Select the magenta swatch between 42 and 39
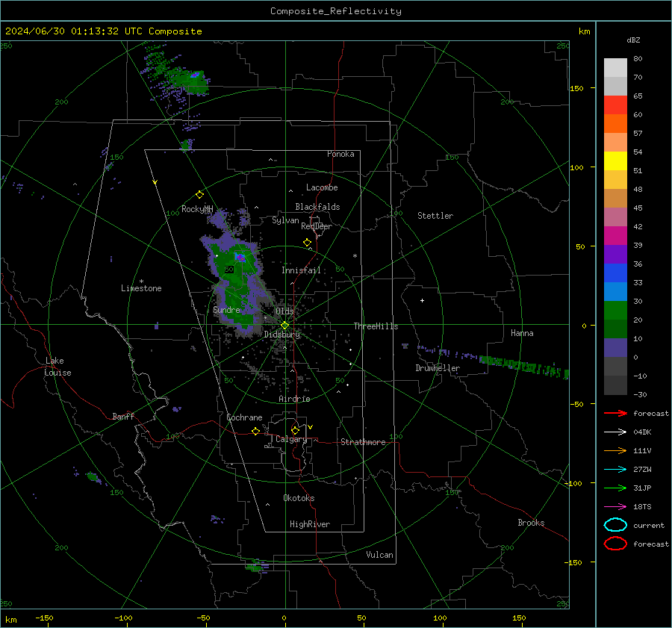Image resolution: width=672 pixels, height=628 pixels. pos(615,236)
